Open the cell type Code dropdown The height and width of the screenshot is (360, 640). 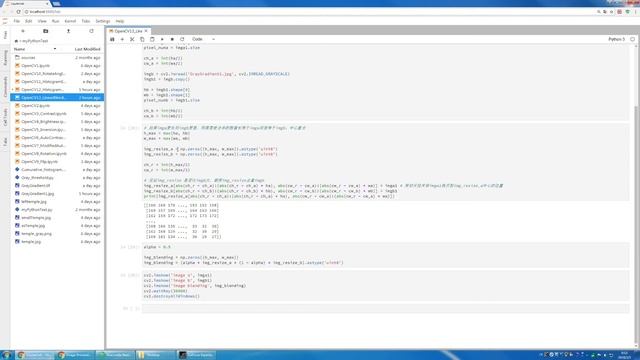click(203, 39)
